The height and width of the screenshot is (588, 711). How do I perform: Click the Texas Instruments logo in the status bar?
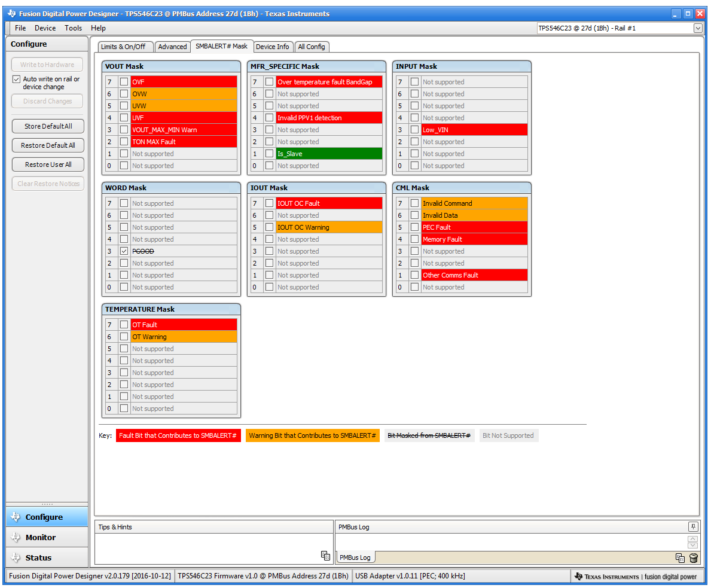[579, 576]
